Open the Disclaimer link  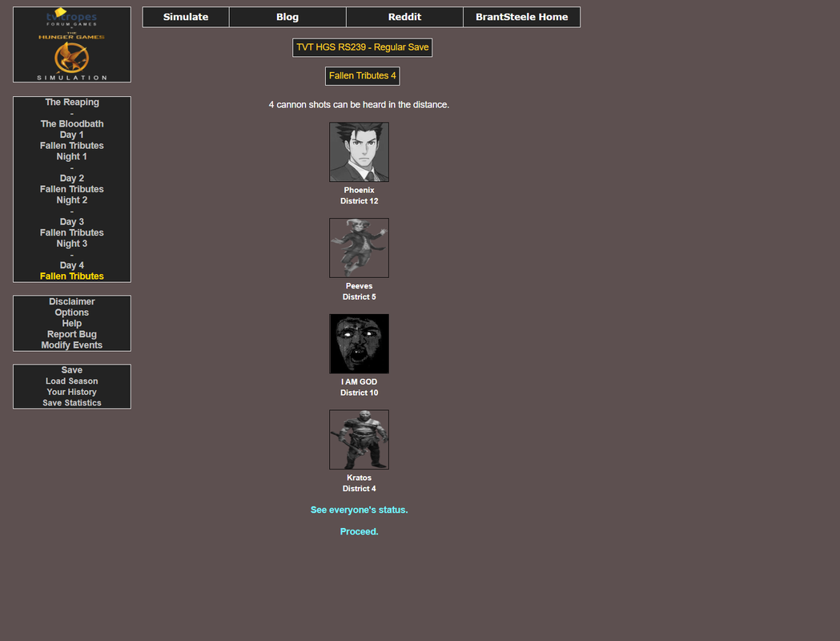pyautogui.click(x=72, y=301)
